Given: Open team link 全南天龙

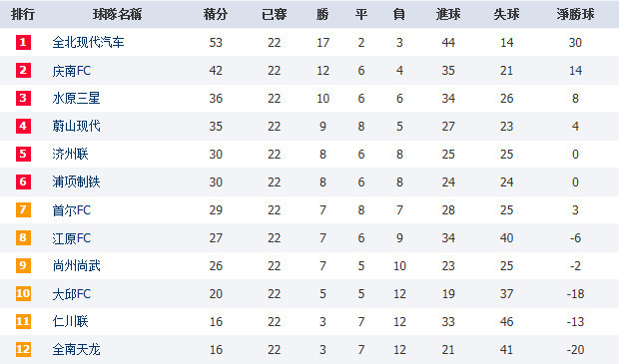Looking at the screenshot, I should tap(76, 350).
